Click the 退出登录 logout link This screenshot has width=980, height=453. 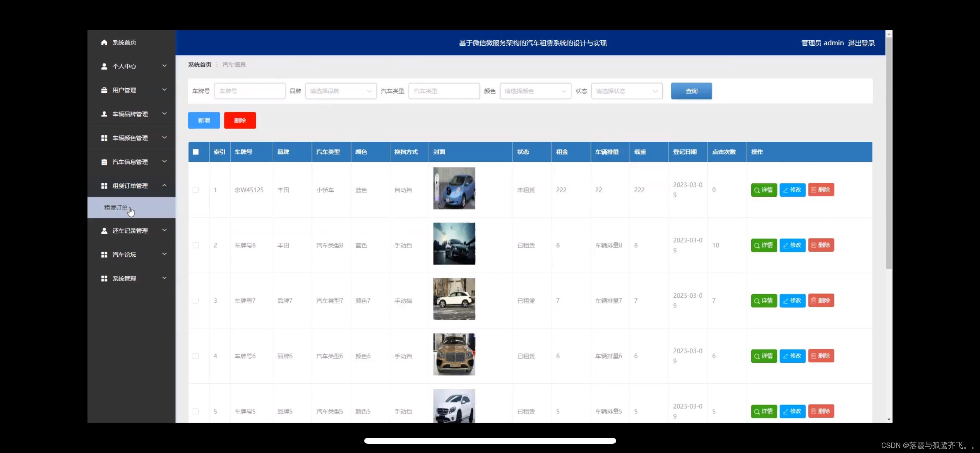(x=861, y=43)
